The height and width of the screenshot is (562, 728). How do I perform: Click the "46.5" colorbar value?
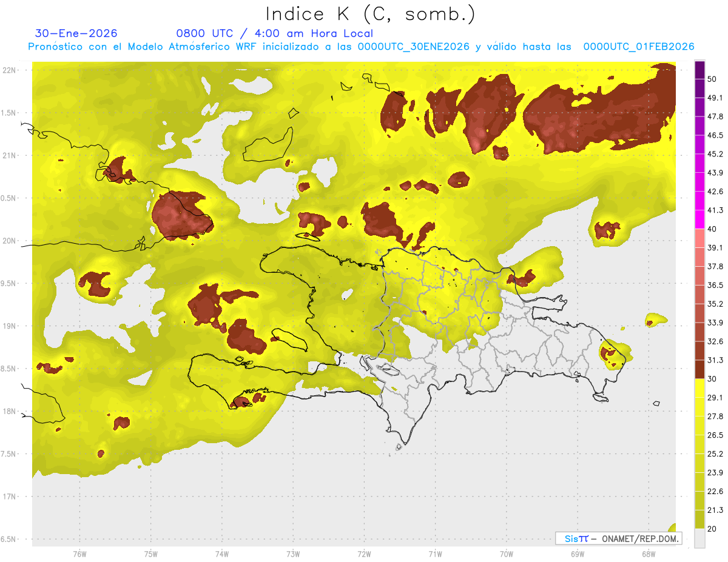tap(715, 135)
